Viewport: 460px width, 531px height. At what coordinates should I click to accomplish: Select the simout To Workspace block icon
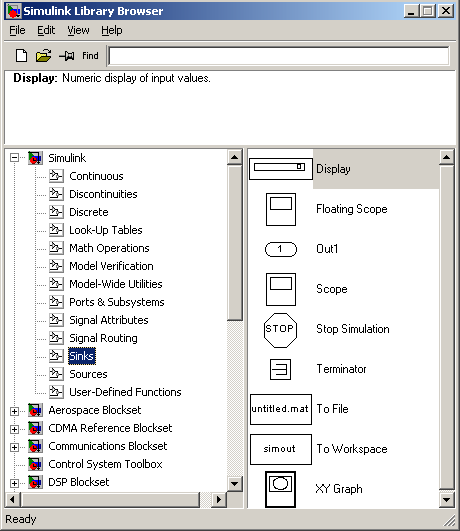[x=281, y=449]
